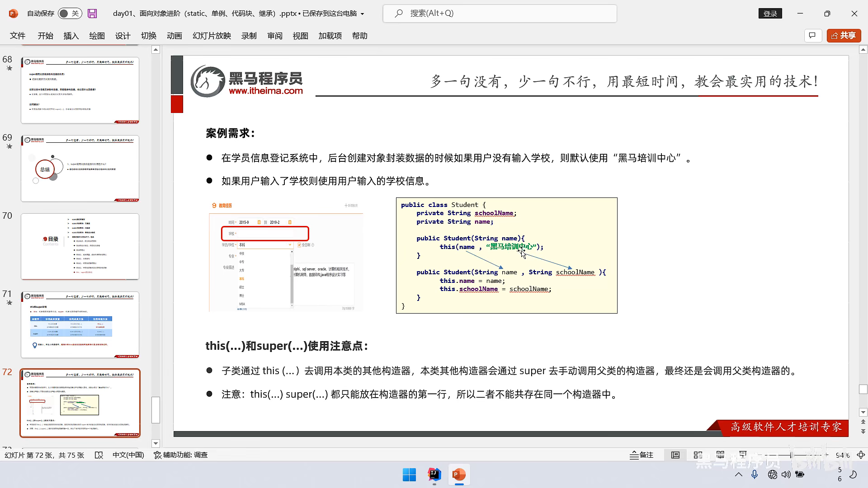Toggle the AutoSave switch

[x=70, y=14]
